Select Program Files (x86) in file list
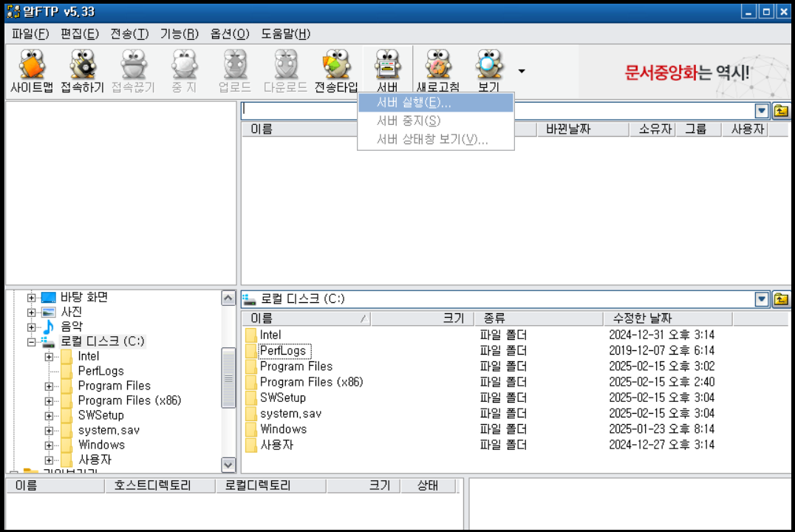 311,383
